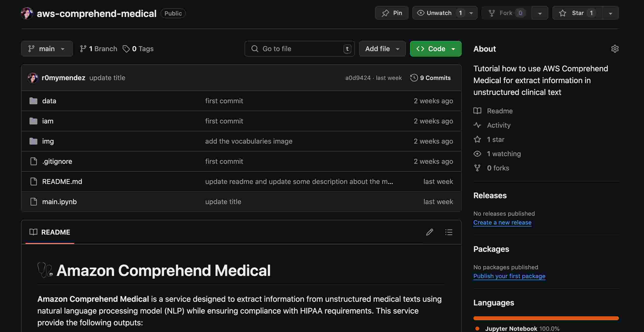644x332 pixels.
Task: Toggle Star on this repository
Action: 577,13
